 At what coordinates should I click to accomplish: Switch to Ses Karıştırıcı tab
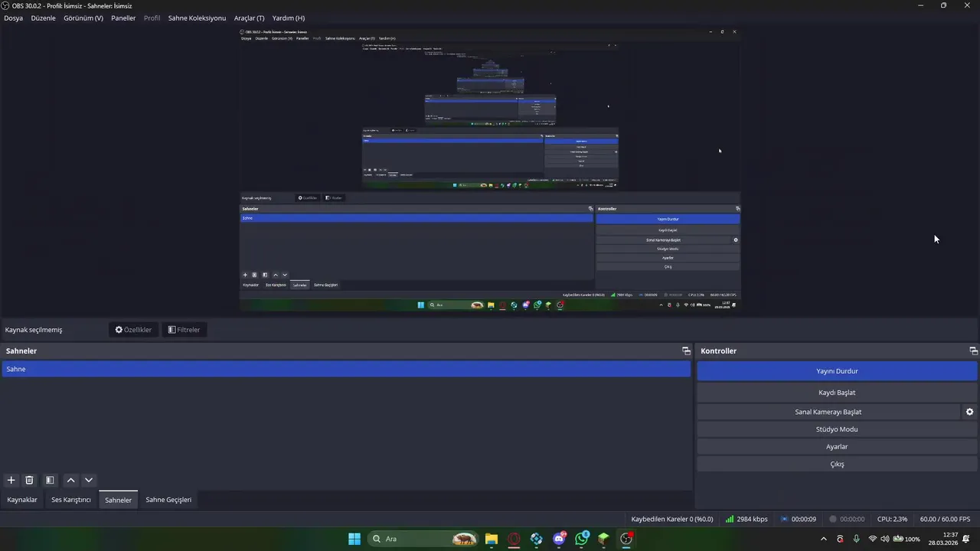click(x=71, y=500)
